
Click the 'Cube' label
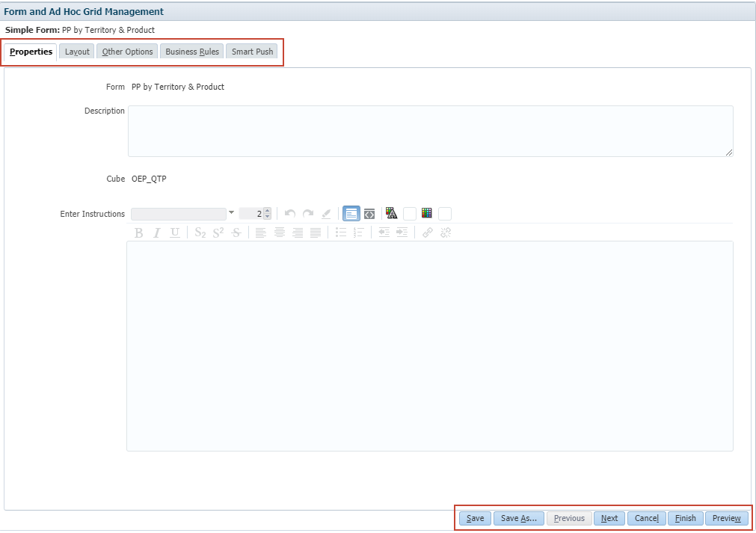116,179
